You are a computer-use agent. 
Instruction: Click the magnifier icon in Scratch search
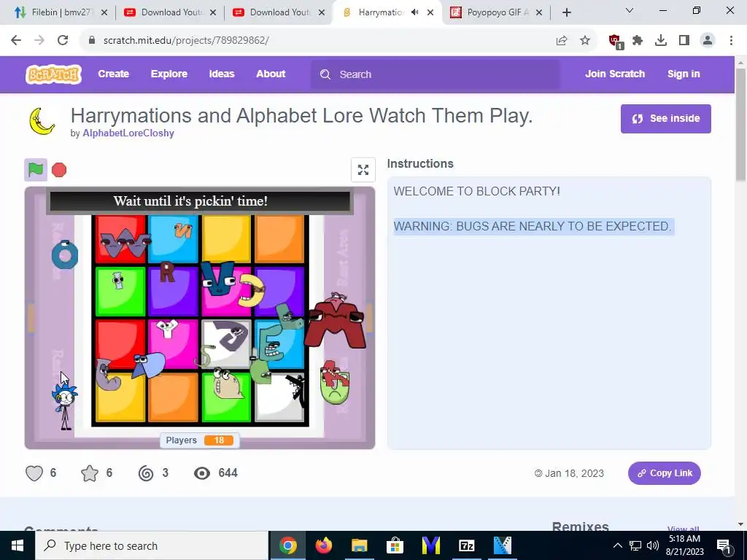[325, 74]
